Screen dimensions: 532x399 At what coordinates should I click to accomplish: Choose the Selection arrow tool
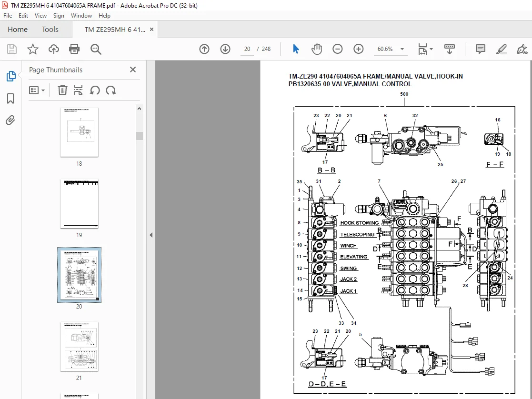(296, 49)
